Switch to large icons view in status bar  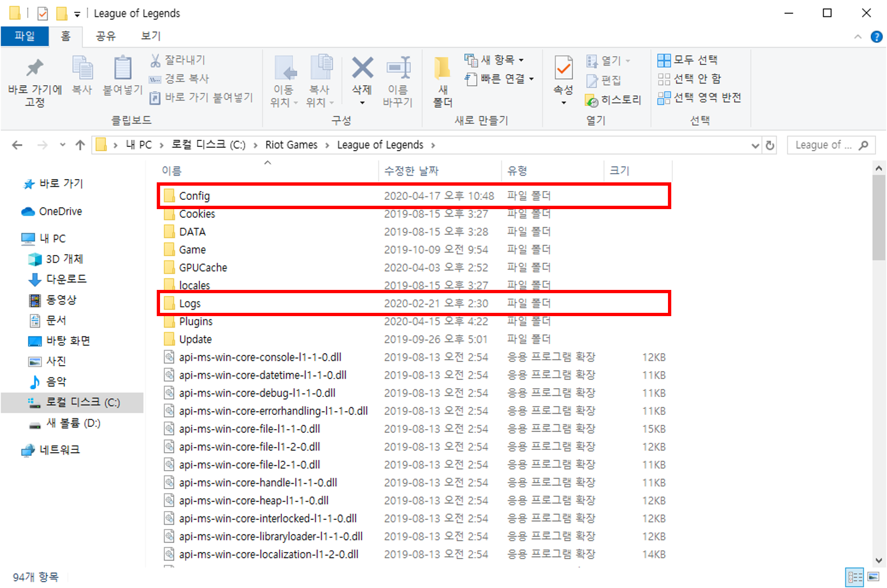(x=873, y=577)
